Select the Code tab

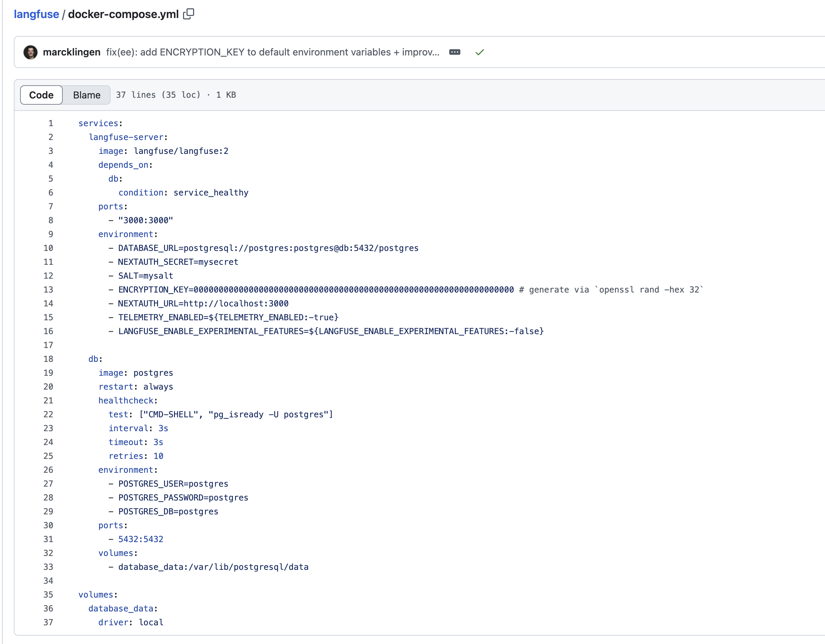point(41,95)
